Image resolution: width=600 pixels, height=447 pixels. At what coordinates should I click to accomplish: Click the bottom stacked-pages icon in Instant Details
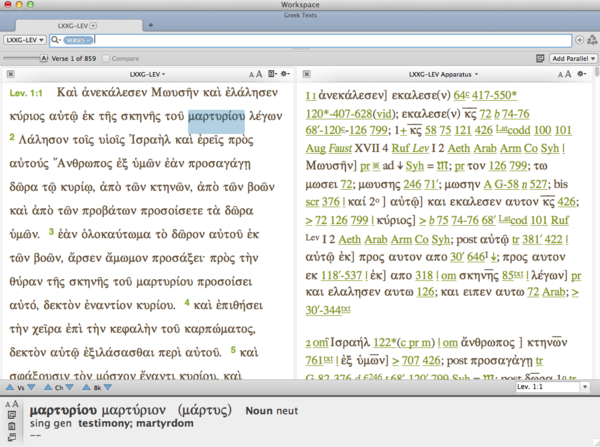pyautogui.click(x=12, y=437)
